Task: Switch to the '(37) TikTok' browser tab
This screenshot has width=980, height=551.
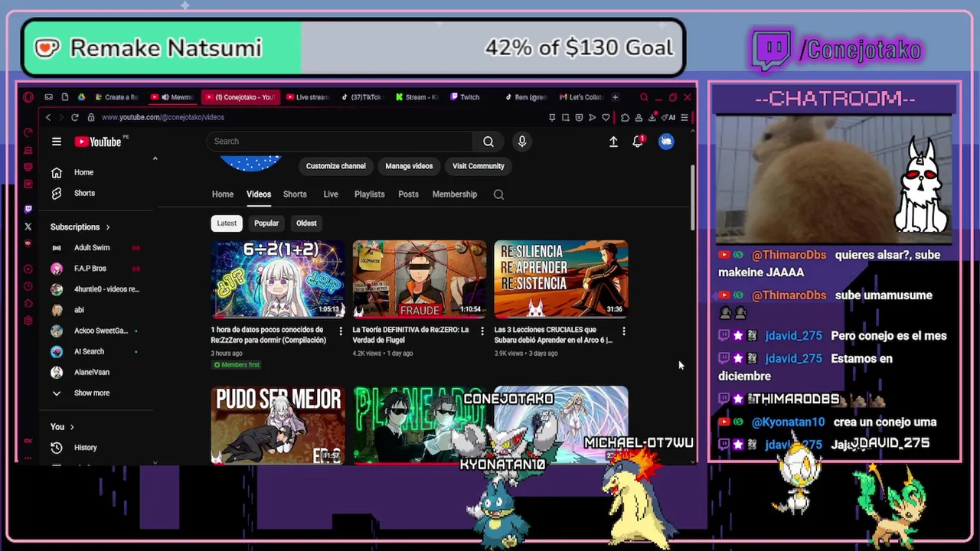Action: (x=361, y=97)
